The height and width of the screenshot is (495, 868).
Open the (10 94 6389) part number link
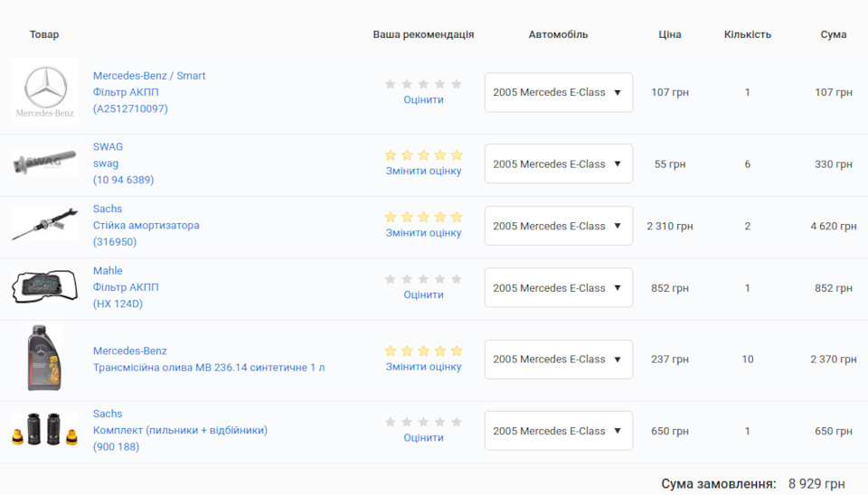124,180
